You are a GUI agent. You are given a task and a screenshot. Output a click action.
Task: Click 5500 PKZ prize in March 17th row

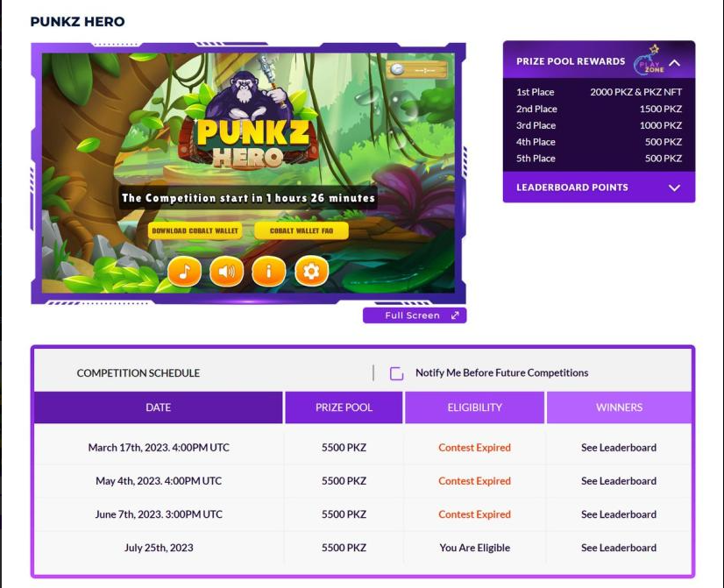click(344, 447)
